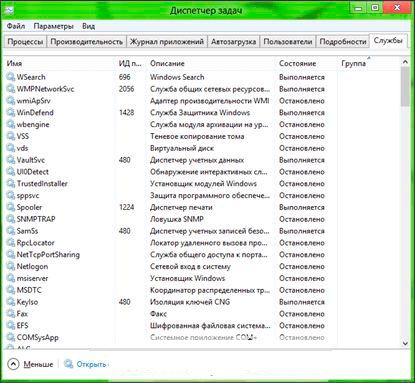Viewport: 415px width, 383px height.
Task: Click the scrollbar up arrow
Action: pos(405,62)
